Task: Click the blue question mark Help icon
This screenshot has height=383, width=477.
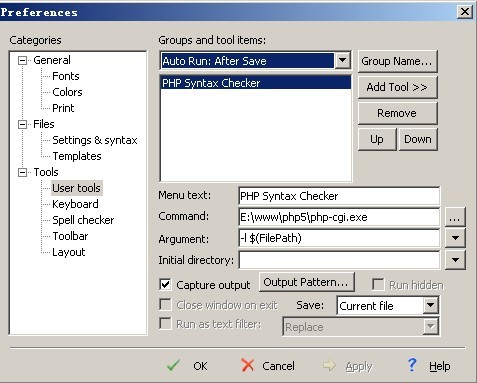Action: tap(412, 365)
